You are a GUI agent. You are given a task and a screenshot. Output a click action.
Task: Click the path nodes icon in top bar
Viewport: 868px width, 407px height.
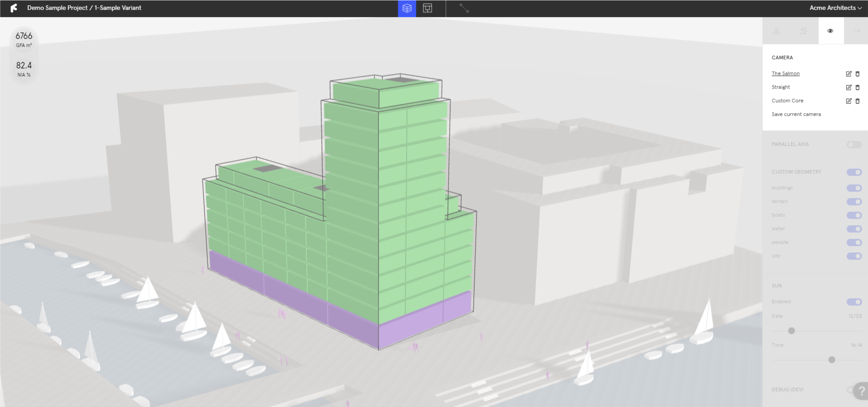tap(464, 8)
